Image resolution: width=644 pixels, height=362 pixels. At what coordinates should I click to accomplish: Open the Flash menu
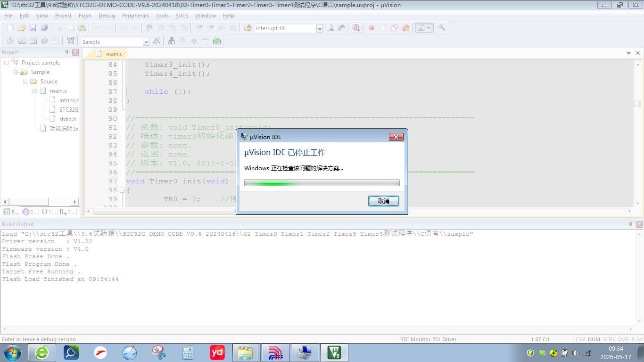85,16
